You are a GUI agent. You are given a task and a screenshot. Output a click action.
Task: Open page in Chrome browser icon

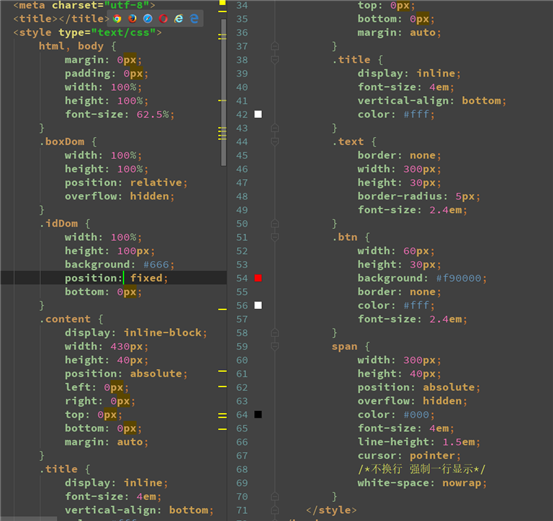pyautogui.click(x=117, y=19)
